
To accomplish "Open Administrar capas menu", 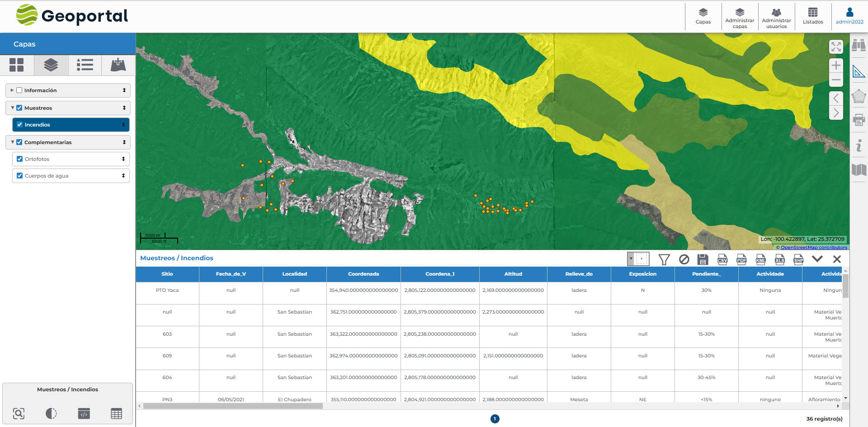I will point(740,17).
